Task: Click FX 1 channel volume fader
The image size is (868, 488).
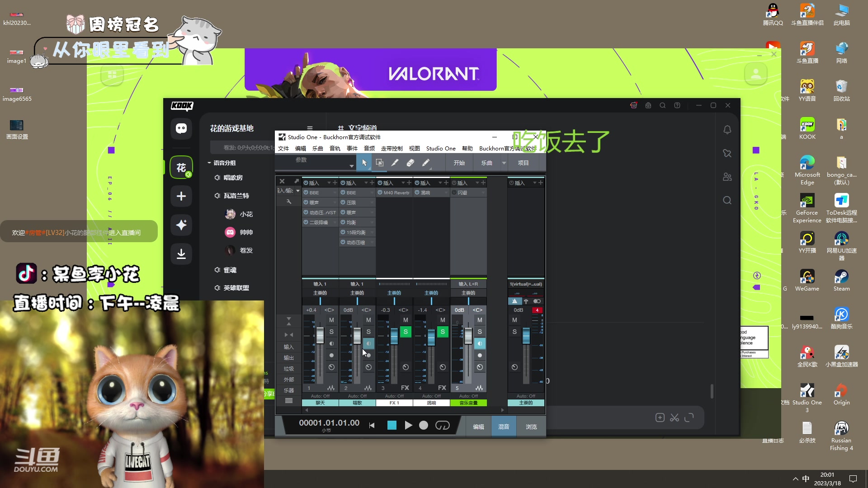Action: 394,337
